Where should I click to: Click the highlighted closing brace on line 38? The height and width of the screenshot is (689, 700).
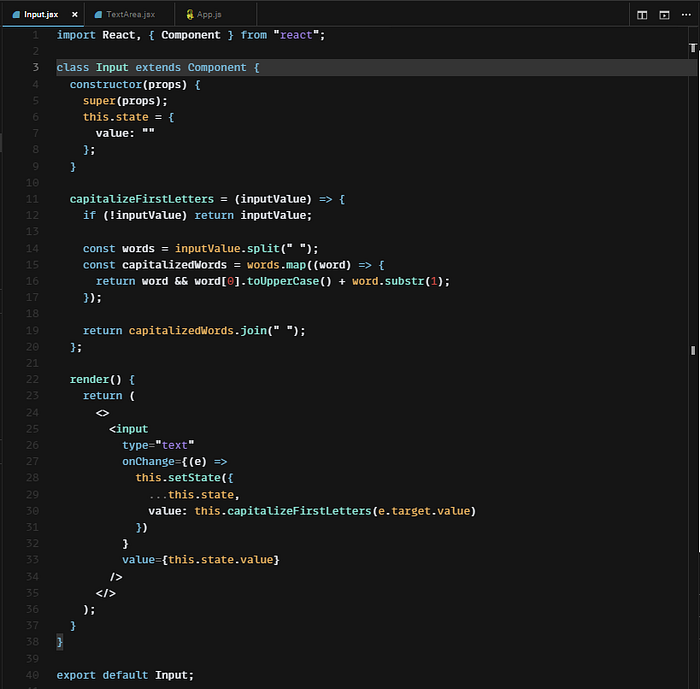pyautogui.click(x=59, y=642)
